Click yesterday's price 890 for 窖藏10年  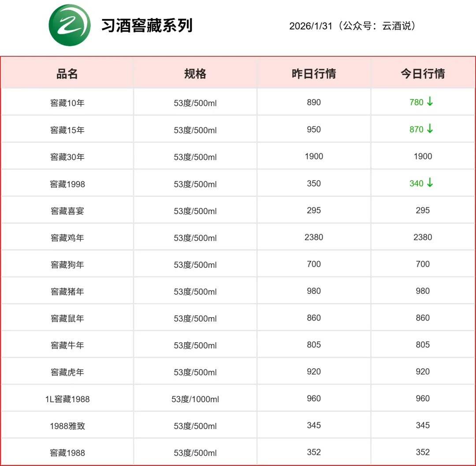(314, 102)
